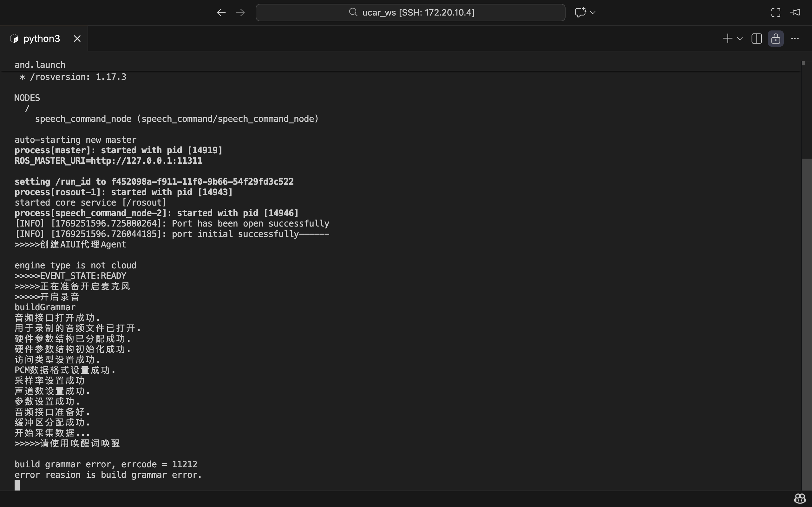This screenshot has width=812, height=507.
Task: Open launch profile dropdown next to plus
Action: point(740,39)
